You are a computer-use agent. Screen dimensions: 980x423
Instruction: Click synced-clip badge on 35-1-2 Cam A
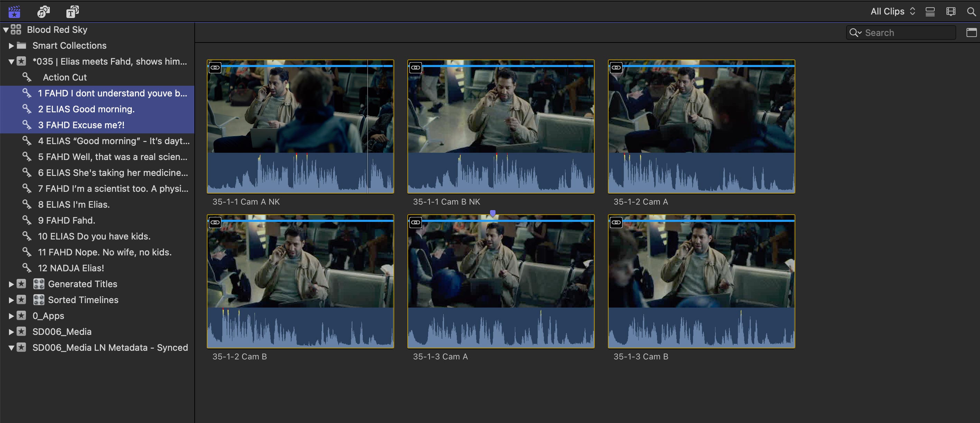click(616, 68)
